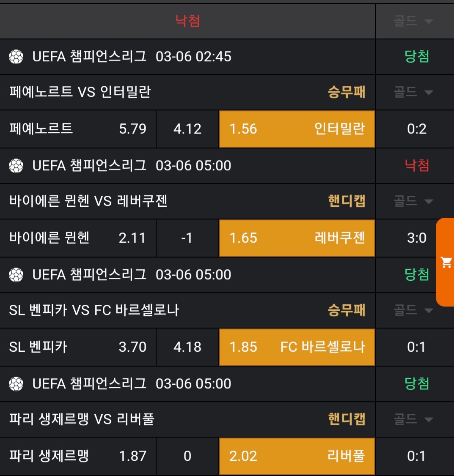Tap the soccer ball icon for Bayern match

(x=16, y=166)
